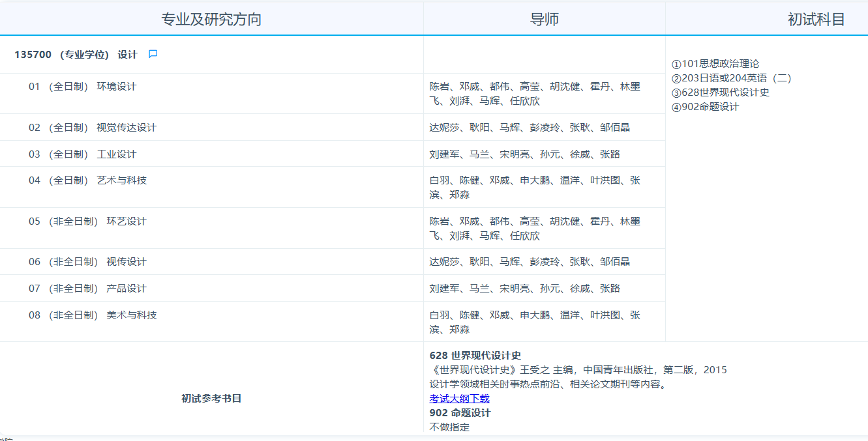Click the 工业设计 advisors cell starting with 刘建军

[524, 154]
